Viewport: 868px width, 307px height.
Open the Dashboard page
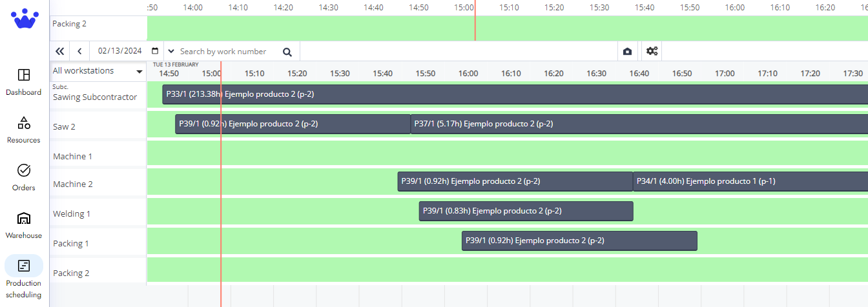[24, 81]
